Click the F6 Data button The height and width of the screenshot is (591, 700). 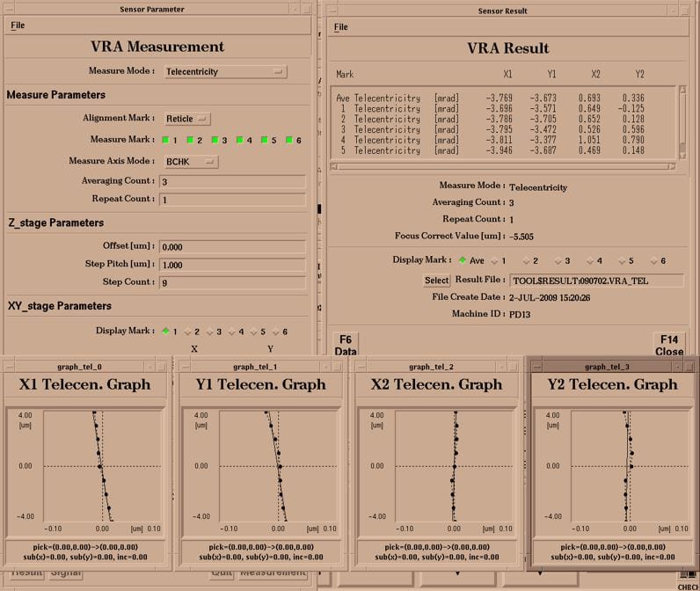(x=346, y=345)
